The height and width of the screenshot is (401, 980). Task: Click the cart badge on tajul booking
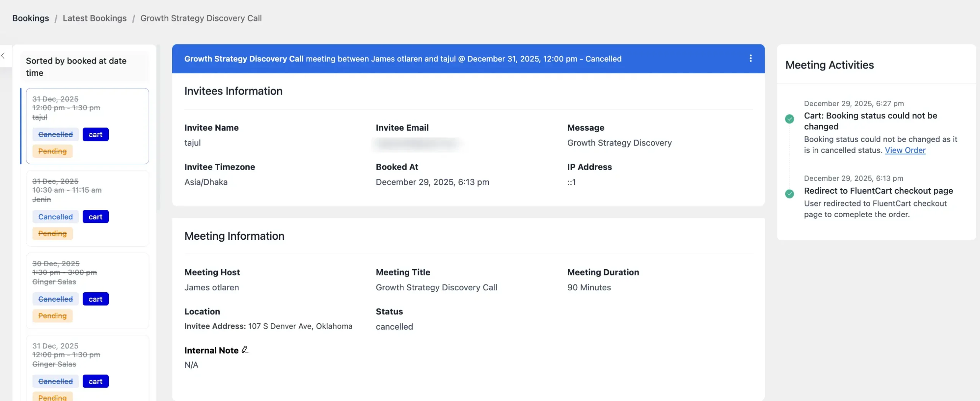click(95, 135)
